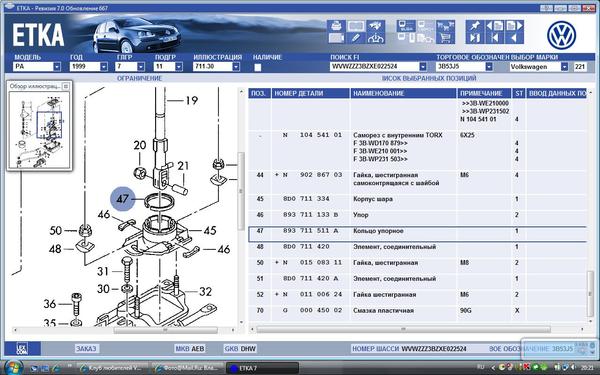
Task: Click the Заказ button in status bar
Action: pos(86,349)
